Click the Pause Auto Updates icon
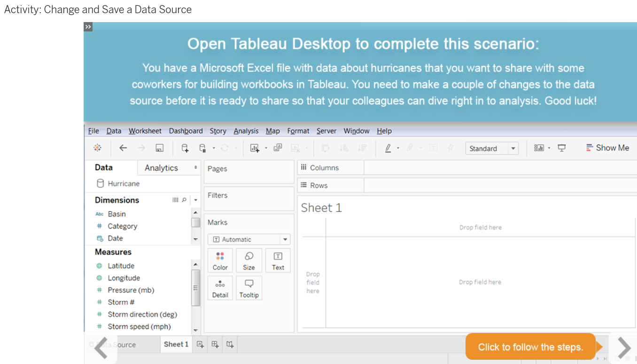 pos(202,148)
